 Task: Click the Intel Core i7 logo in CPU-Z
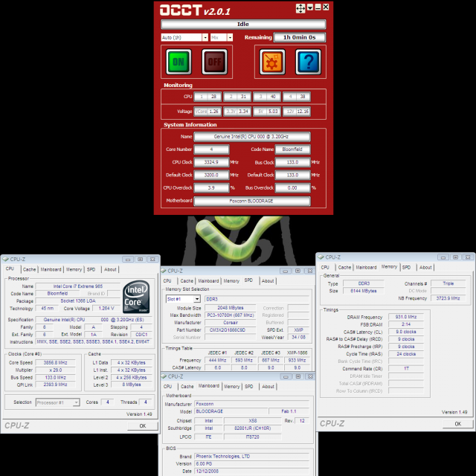click(x=136, y=297)
